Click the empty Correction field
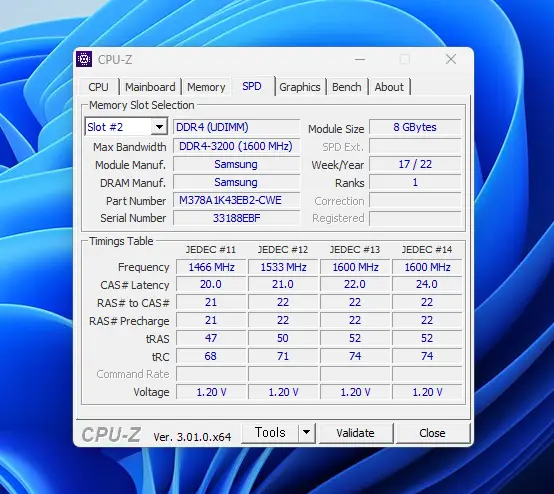The height and width of the screenshot is (494, 554). click(415, 200)
